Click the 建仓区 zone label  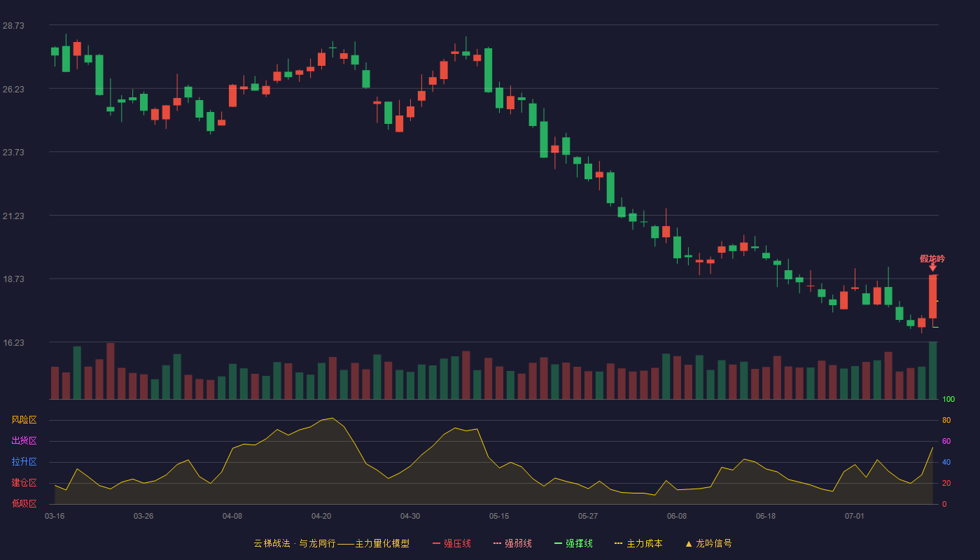24,483
